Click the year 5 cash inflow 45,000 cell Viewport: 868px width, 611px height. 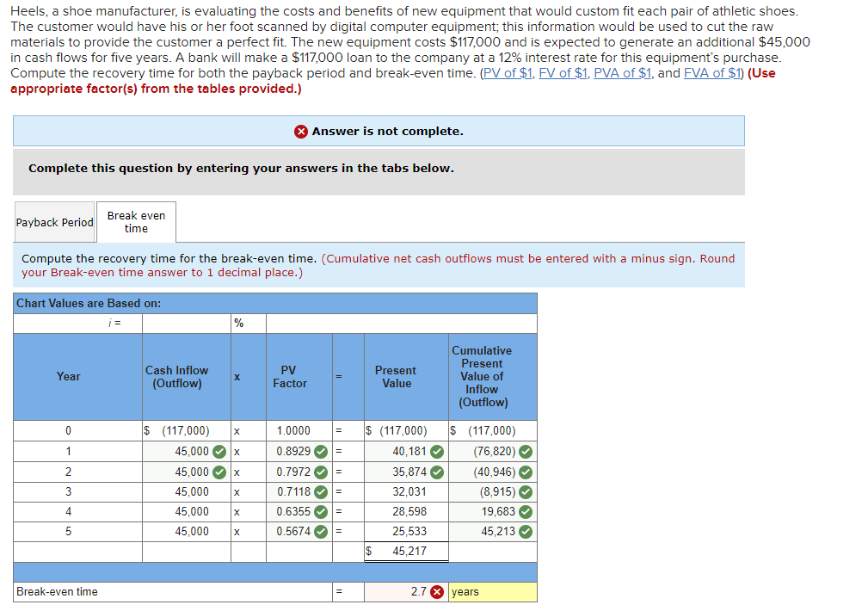coord(187,532)
